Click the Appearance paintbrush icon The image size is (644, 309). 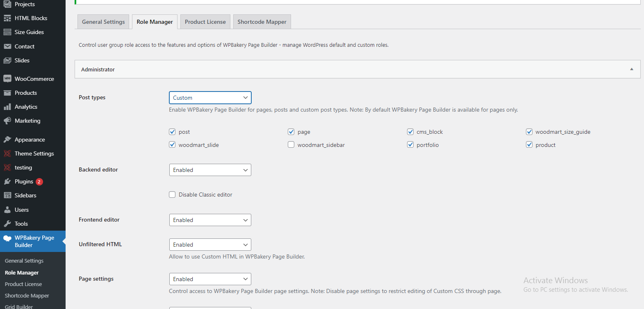7,140
